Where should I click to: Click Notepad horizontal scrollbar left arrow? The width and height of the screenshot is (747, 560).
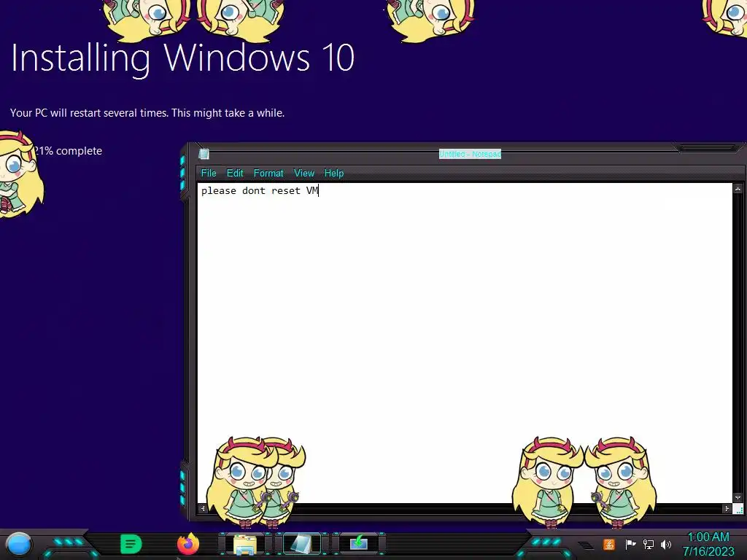[x=203, y=508]
